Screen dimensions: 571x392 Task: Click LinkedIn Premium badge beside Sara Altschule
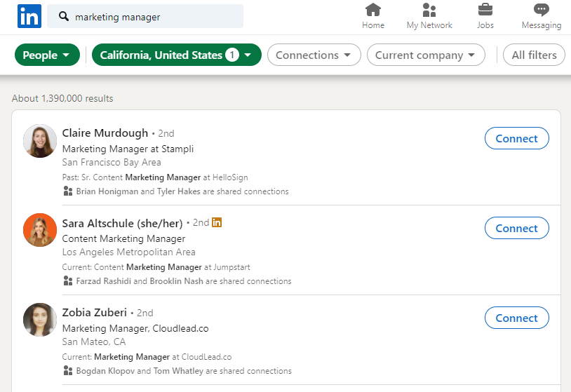217,222
